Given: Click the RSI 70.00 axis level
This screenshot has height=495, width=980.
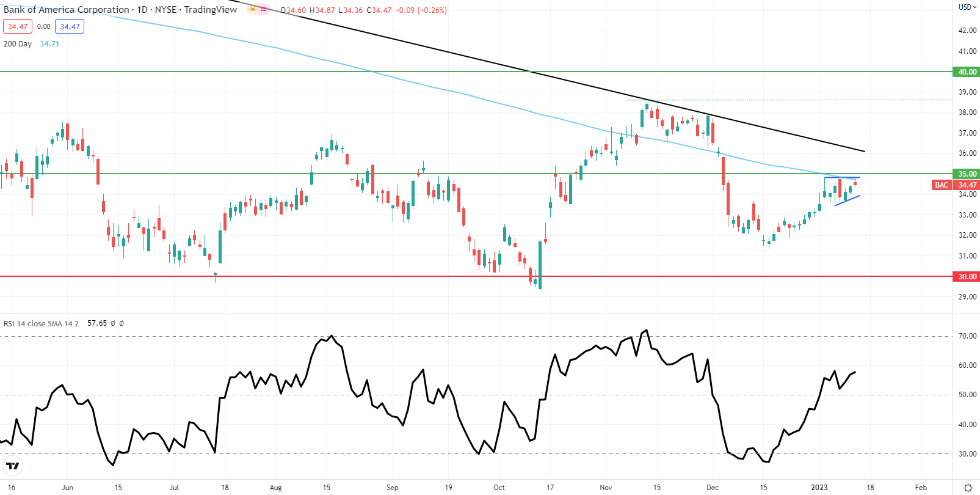Looking at the screenshot, I should [967, 336].
